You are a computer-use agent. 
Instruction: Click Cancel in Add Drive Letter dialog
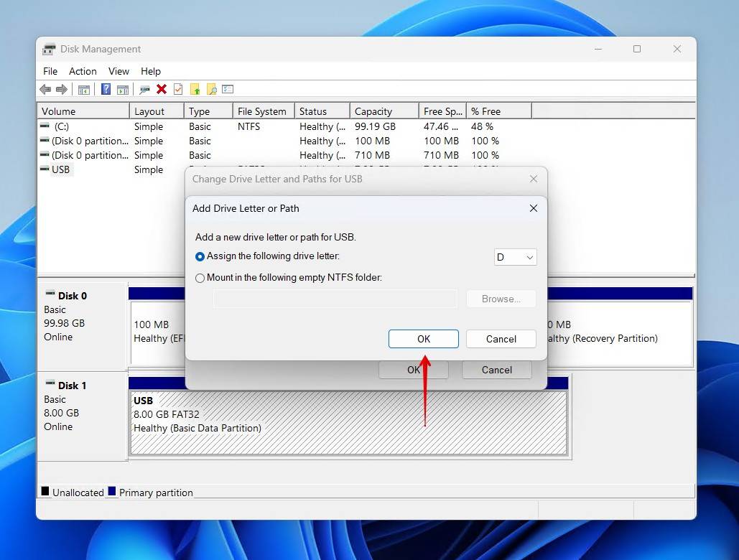(x=501, y=339)
